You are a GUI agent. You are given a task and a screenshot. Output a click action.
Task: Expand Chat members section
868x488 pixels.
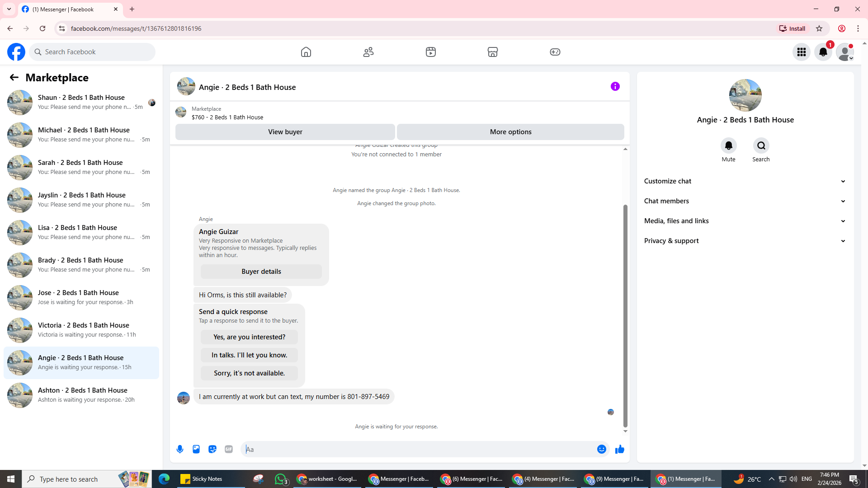745,201
